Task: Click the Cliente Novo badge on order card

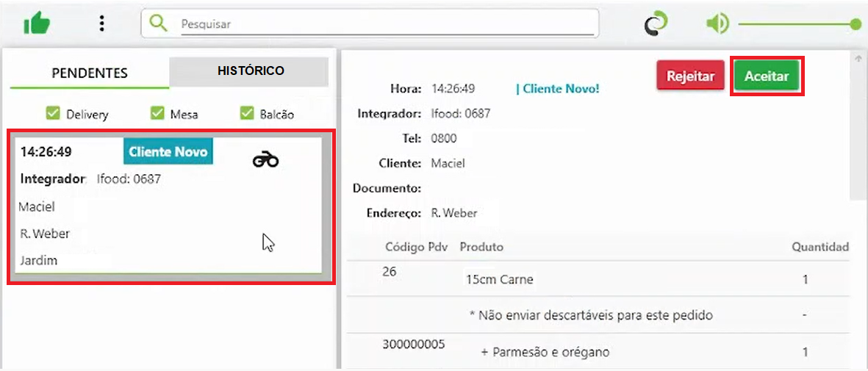Action: point(168,152)
